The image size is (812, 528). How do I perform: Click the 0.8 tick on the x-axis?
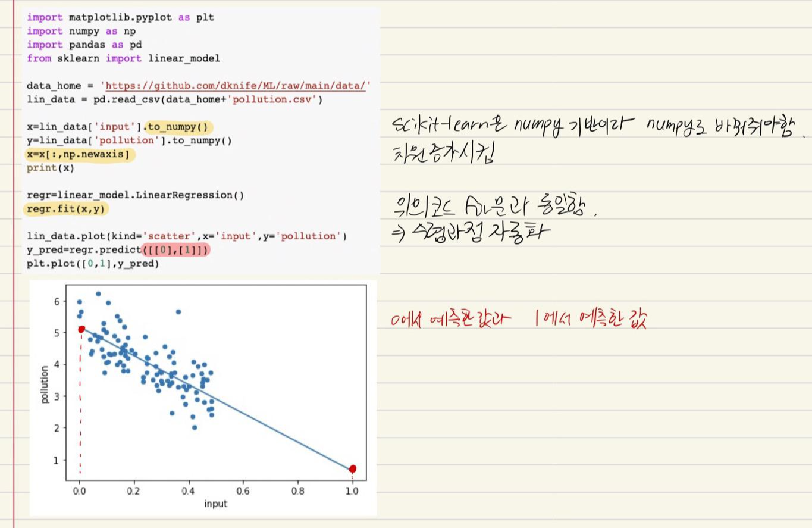(297, 492)
